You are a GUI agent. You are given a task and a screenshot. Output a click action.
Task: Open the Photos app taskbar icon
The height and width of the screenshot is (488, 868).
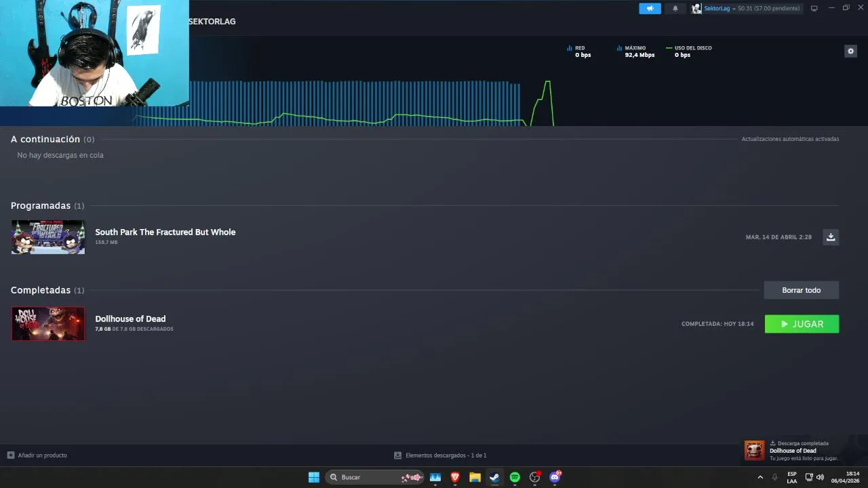(x=435, y=477)
